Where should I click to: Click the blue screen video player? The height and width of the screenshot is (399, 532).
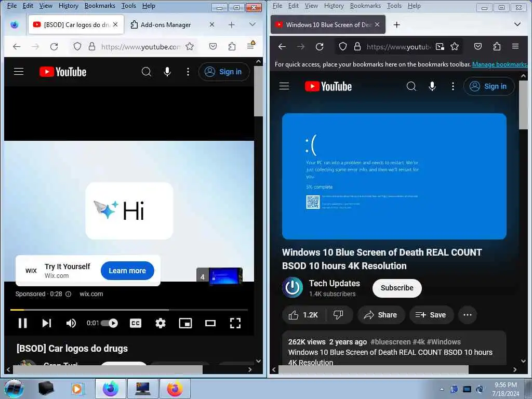394,177
